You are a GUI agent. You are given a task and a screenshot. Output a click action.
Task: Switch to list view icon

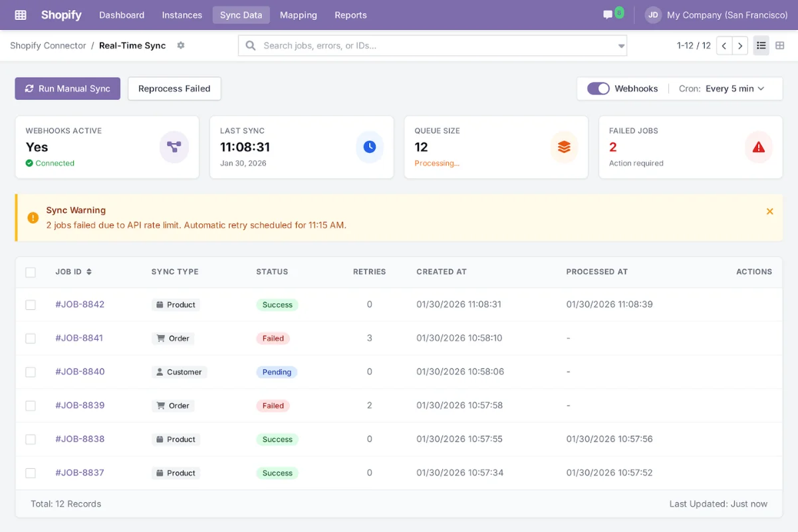point(761,45)
